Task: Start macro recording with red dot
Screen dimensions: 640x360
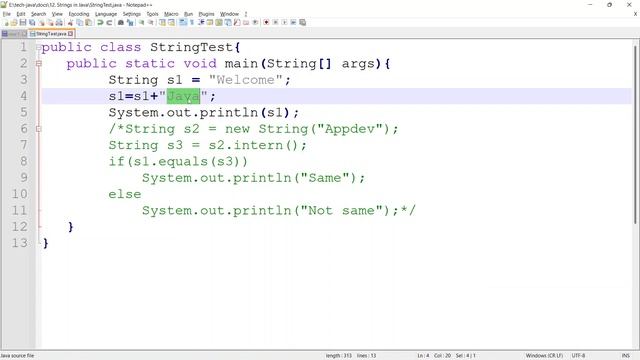Action: tap(266, 22)
